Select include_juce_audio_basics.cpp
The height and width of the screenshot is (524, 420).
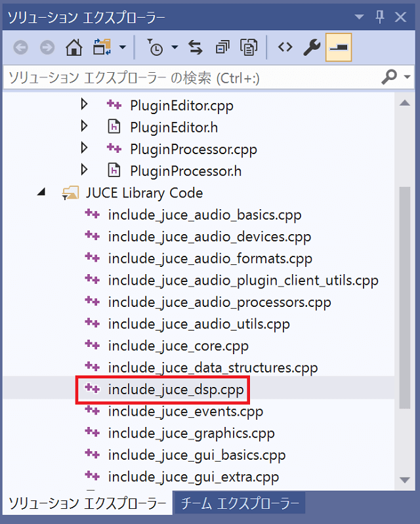pyautogui.click(x=204, y=215)
